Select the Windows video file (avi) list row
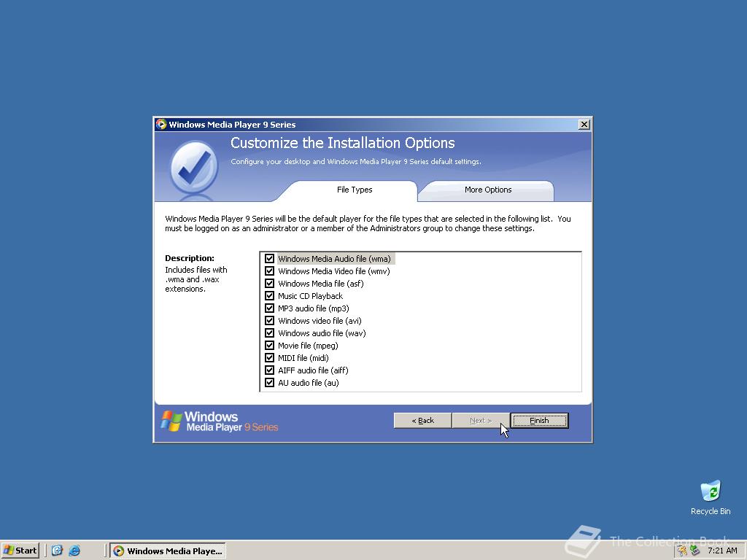Viewport: 747px width, 560px height. pos(320,321)
